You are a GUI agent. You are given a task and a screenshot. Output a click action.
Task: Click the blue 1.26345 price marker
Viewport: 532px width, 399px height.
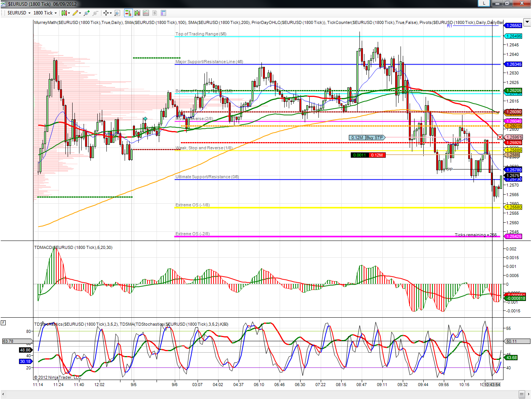[x=513, y=64]
